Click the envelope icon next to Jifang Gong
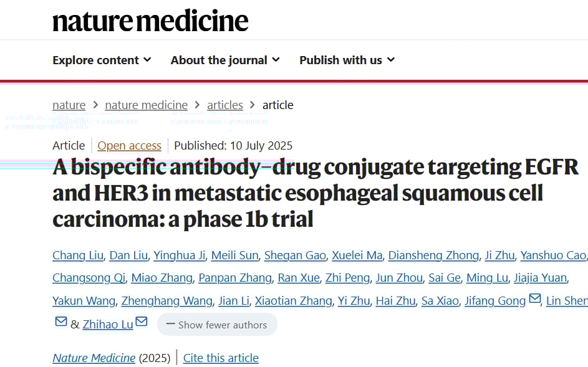The height and width of the screenshot is (367, 588). [x=535, y=300]
